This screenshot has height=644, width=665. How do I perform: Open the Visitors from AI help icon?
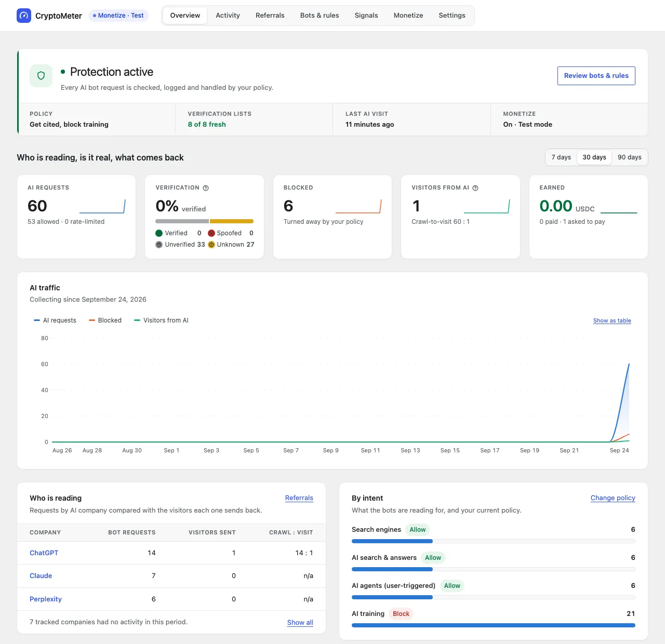point(475,188)
